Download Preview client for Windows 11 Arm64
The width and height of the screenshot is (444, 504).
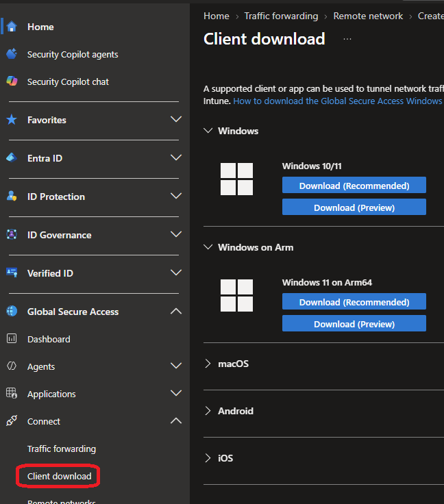pos(354,323)
